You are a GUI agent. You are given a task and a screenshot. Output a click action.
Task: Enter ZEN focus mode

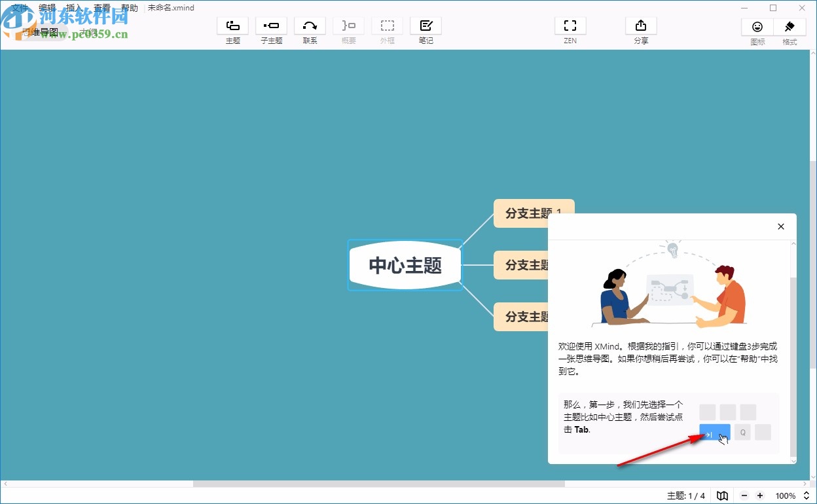point(570,29)
